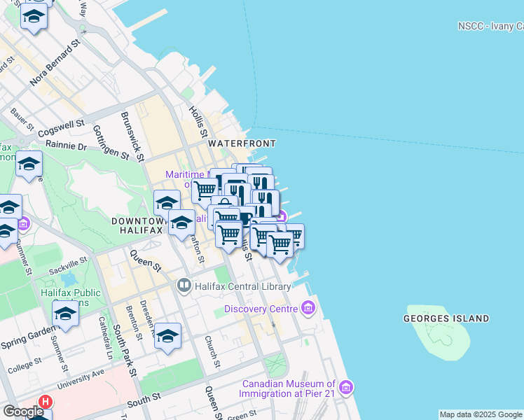Image resolution: width=524 pixels, height=420 pixels.
Task: Select the DOWNTOWN HALIFAX district label
Action: click(140, 225)
